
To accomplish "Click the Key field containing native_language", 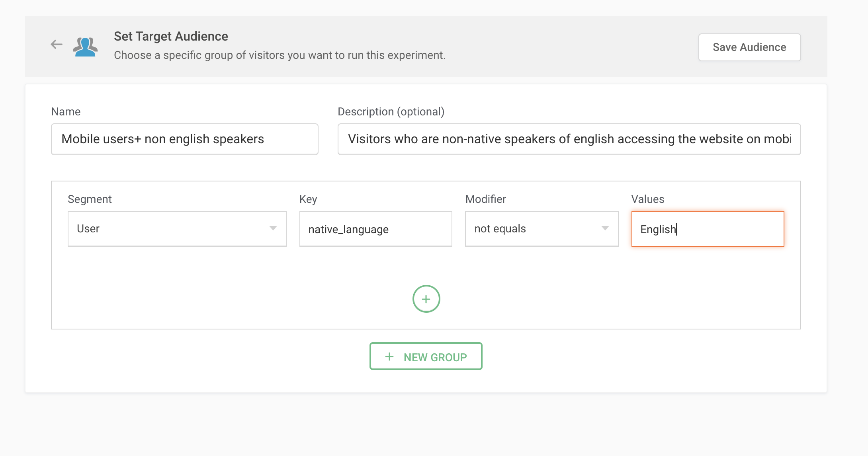I will point(375,229).
